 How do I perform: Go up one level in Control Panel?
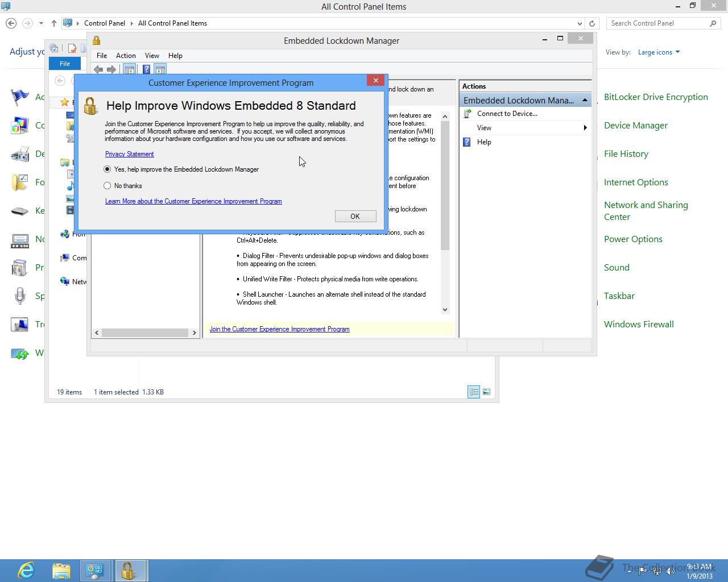(53, 23)
